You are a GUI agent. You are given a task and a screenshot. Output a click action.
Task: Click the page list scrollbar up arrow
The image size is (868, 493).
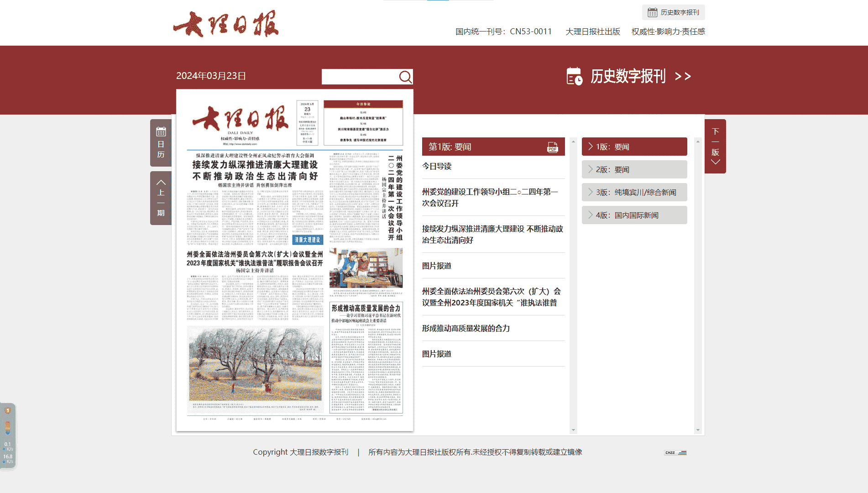[x=698, y=142]
